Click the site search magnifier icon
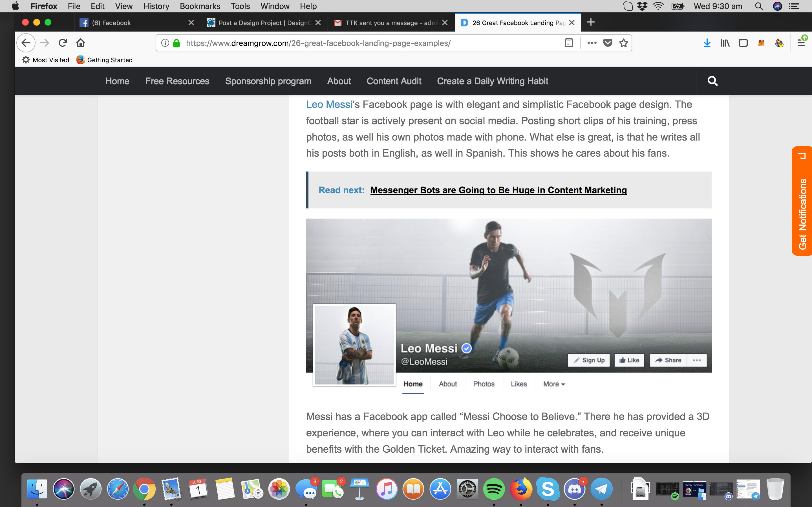 click(x=712, y=81)
